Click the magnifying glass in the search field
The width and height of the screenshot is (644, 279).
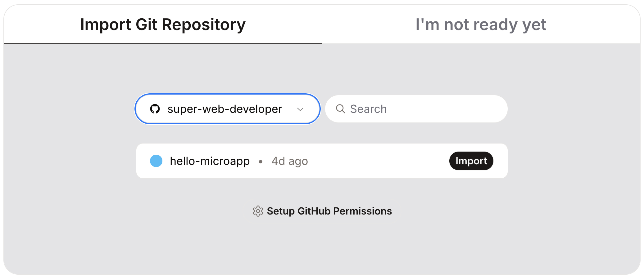pos(341,109)
